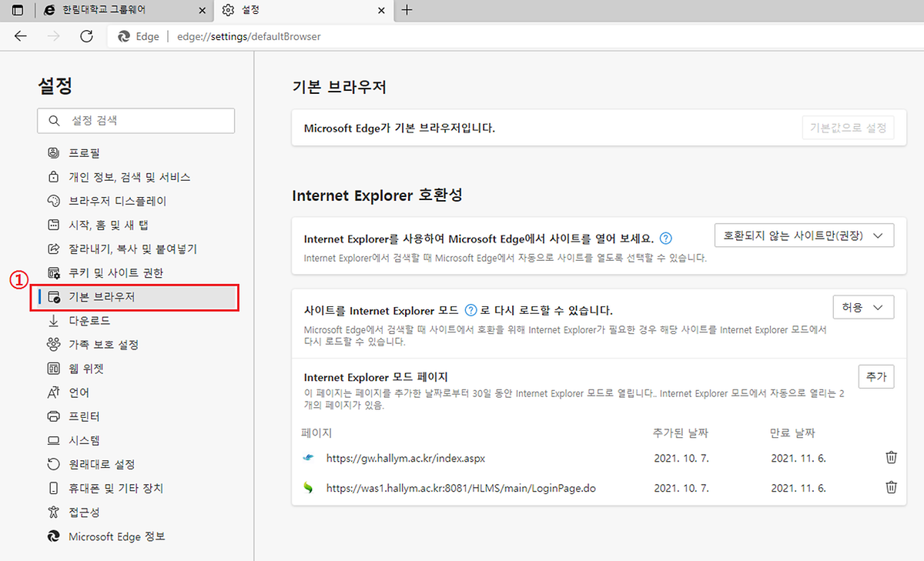
Task: Click the 설정 검색 search field
Action: (136, 121)
